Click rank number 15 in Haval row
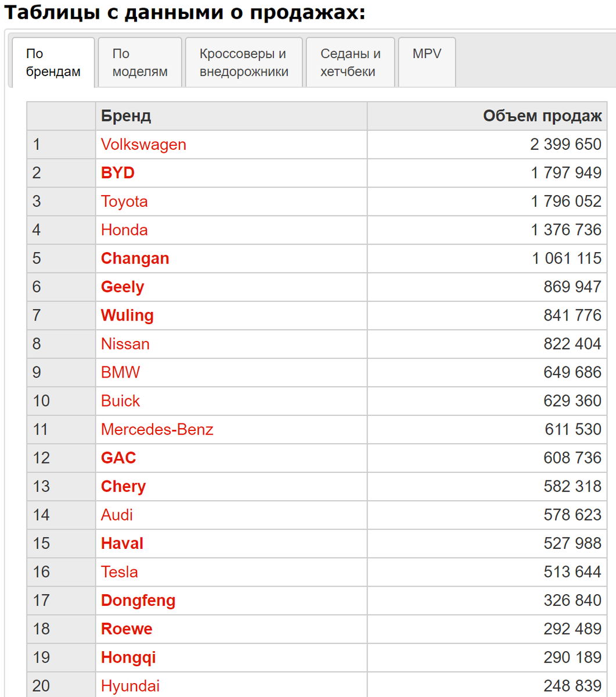 pyautogui.click(x=41, y=543)
